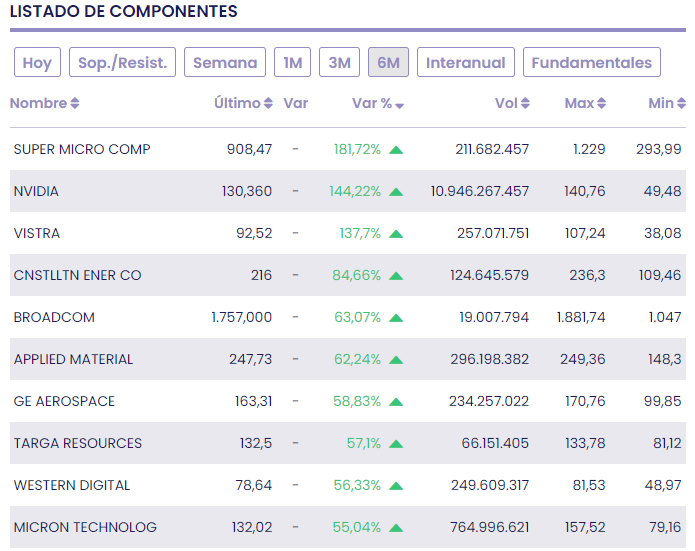The image size is (695, 551).
Task: Show the Interanual view
Action: click(465, 63)
